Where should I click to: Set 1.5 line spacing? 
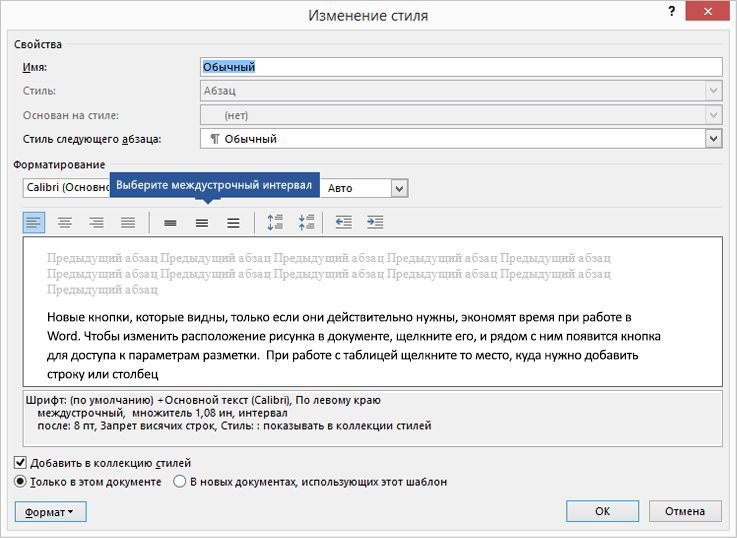pos(202,223)
